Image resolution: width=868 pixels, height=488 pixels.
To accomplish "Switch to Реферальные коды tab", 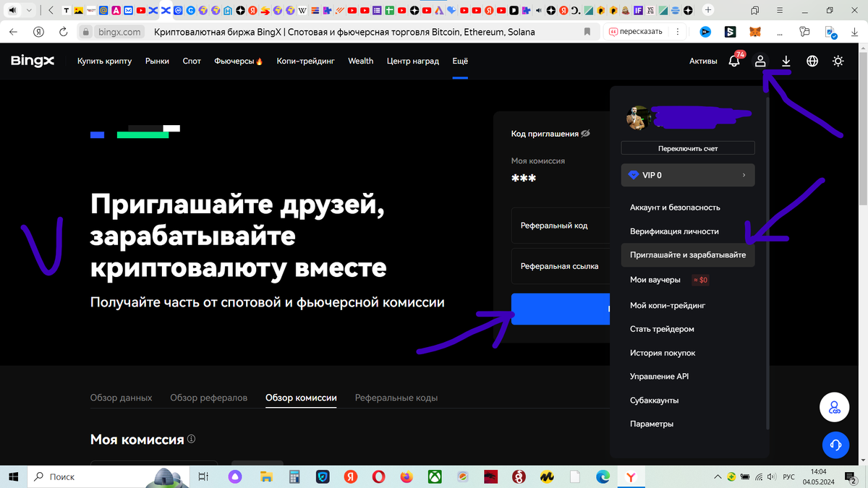I will point(396,398).
